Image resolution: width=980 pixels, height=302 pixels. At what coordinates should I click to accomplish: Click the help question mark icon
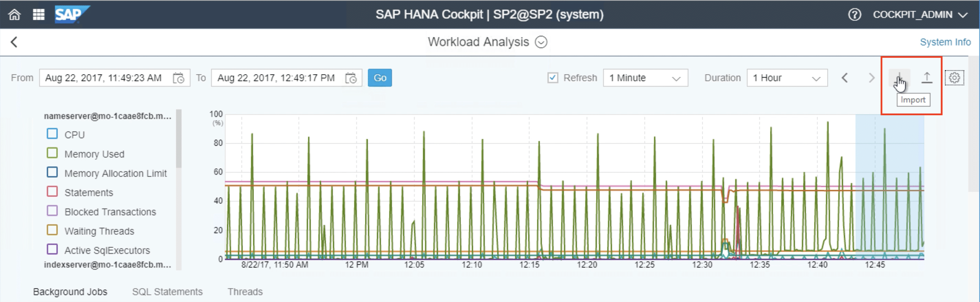(854, 15)
